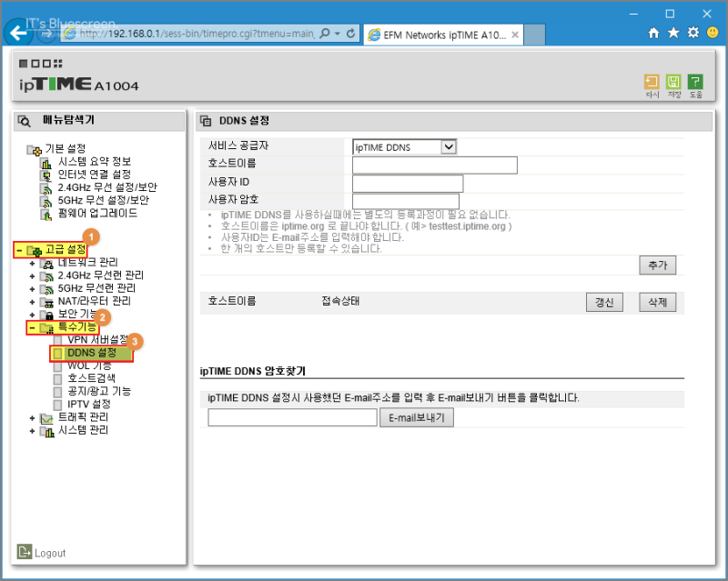
Task: Open IPTV 설정 menu item
Action: coord(88,405)
